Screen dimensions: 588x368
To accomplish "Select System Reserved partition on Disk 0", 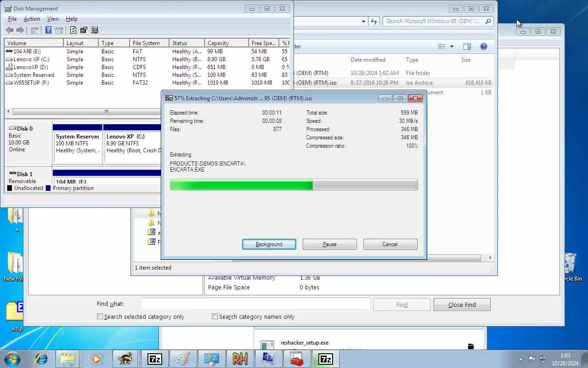I will tap(77, 144).
